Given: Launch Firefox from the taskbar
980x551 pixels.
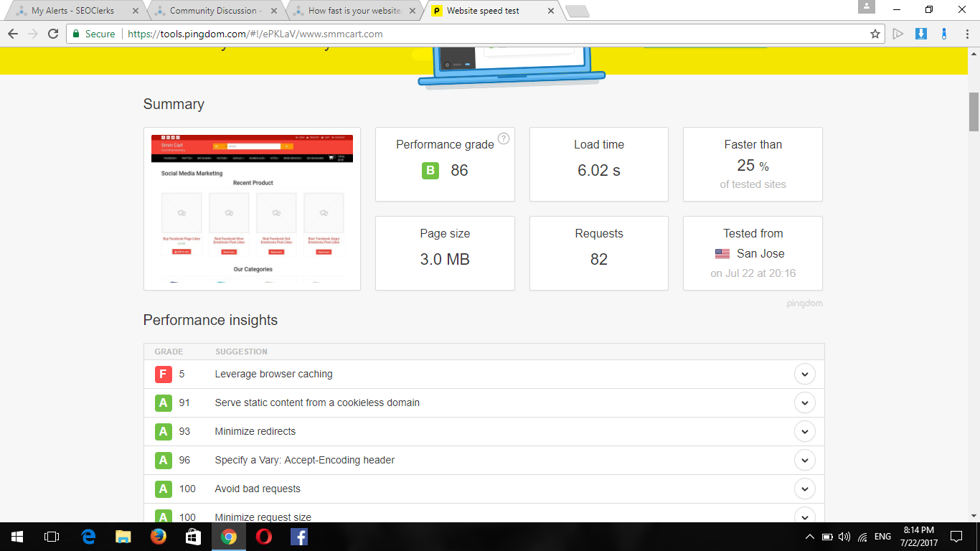Looking at the screenshot, I should click(x=159, y=537).
